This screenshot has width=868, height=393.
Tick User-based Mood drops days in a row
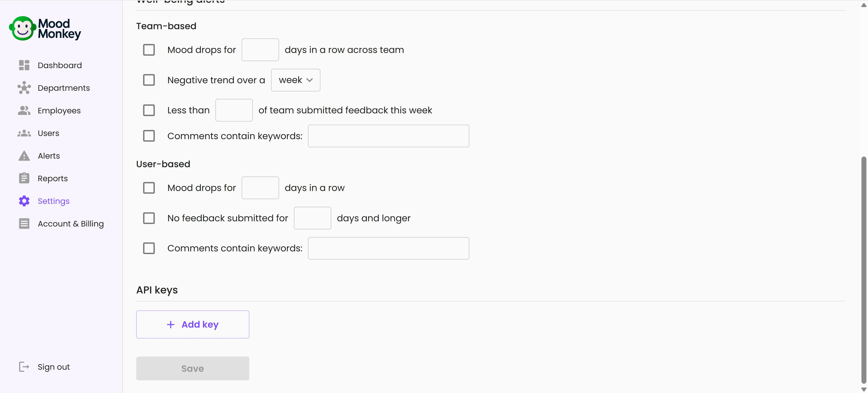pyautogui.click(x=149, y=188)
